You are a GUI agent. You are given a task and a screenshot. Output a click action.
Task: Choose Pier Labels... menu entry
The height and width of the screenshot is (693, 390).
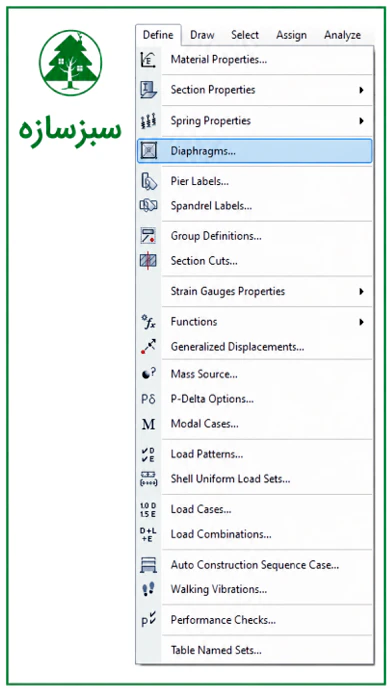pyautogui.click(x=255, y=181)
